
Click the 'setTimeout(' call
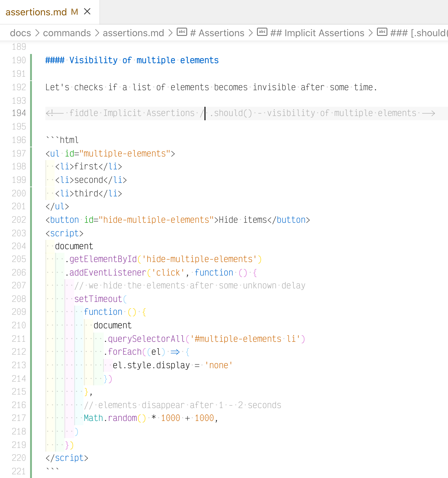coord(101,299)
